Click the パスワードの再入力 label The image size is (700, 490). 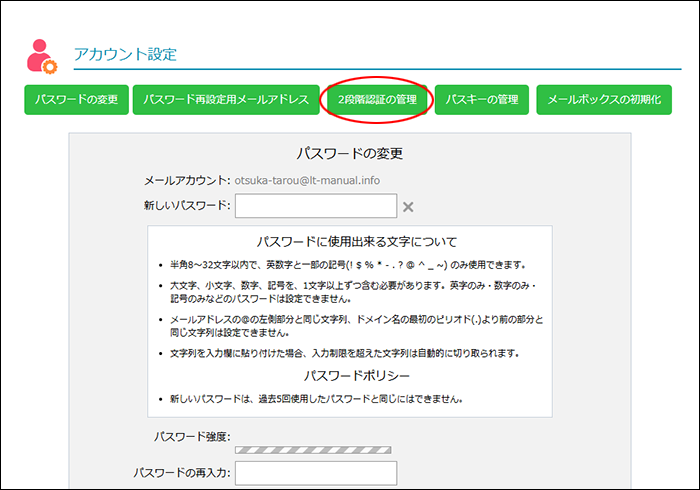181,472
